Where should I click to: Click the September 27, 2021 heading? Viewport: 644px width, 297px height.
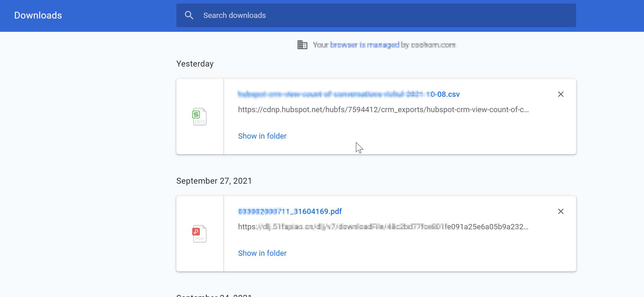[x=214, y=181]
